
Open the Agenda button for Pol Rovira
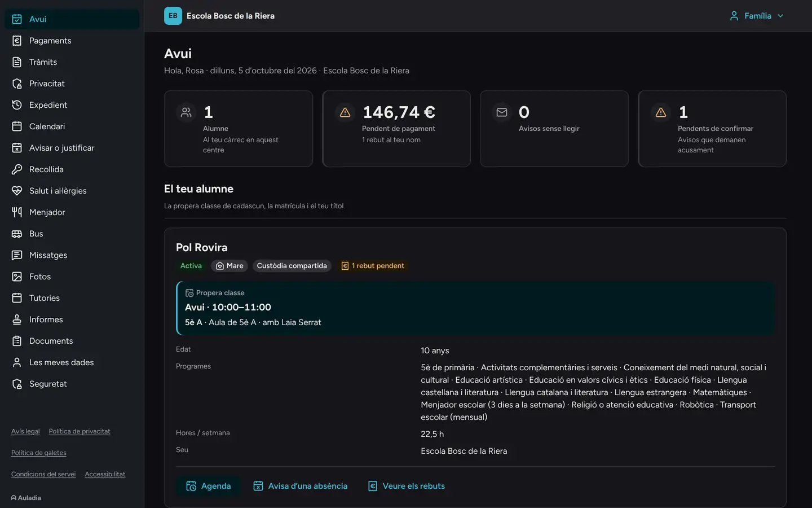pos(209,486)
